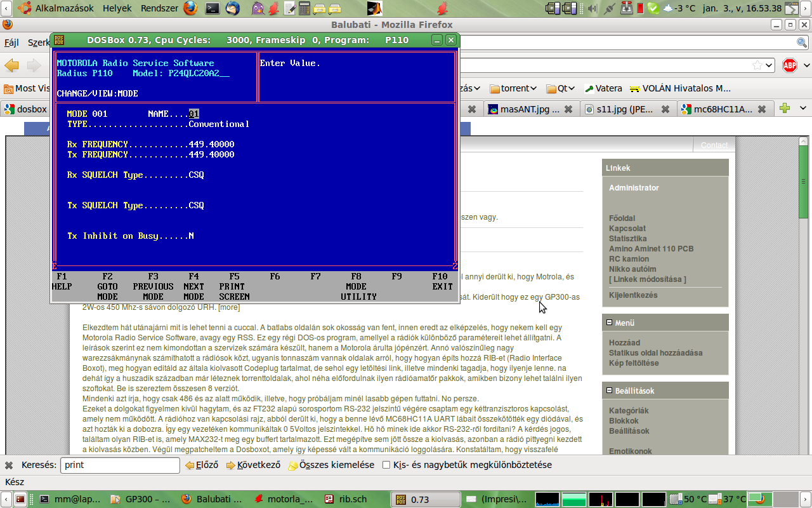The image size is (812, 508).
Task: Click Összes kiemelése highlight all button
Action: click(x=331, y=465)
